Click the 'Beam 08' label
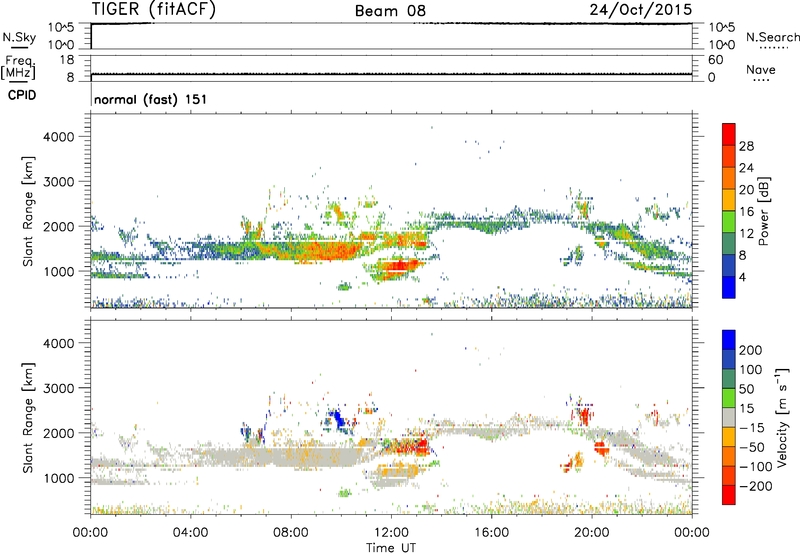 [x=390, y=11]
